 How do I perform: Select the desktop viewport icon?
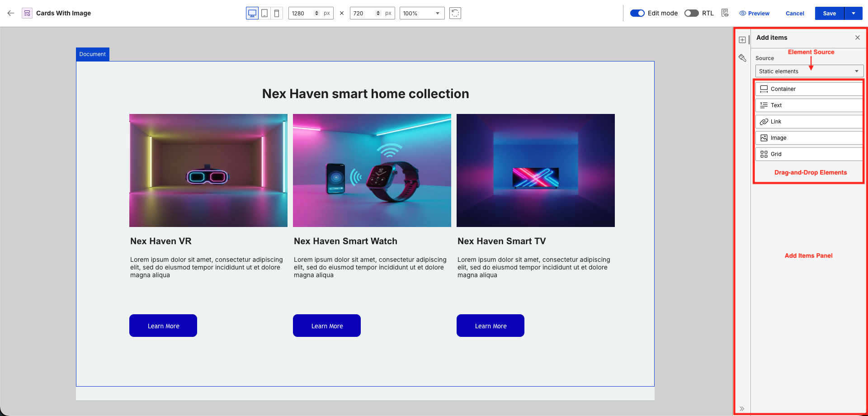252,13
